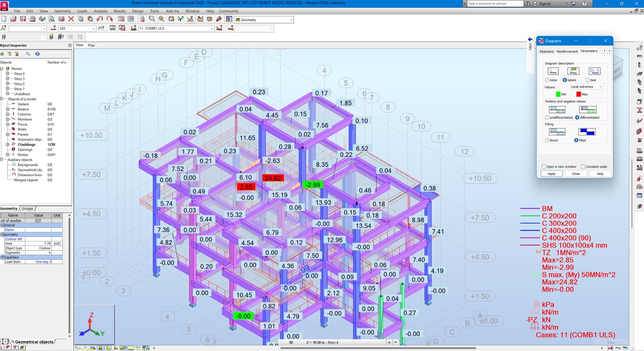The image size is (644, 351).
Task: Click the Sign In link
Action: click(545, 4)
